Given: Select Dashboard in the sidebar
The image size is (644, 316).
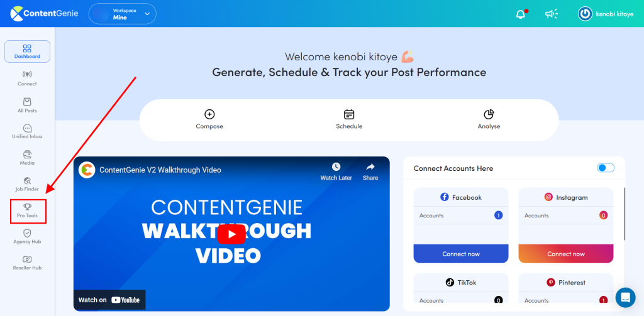Looking at the screenshot, I should pos(27,52).
